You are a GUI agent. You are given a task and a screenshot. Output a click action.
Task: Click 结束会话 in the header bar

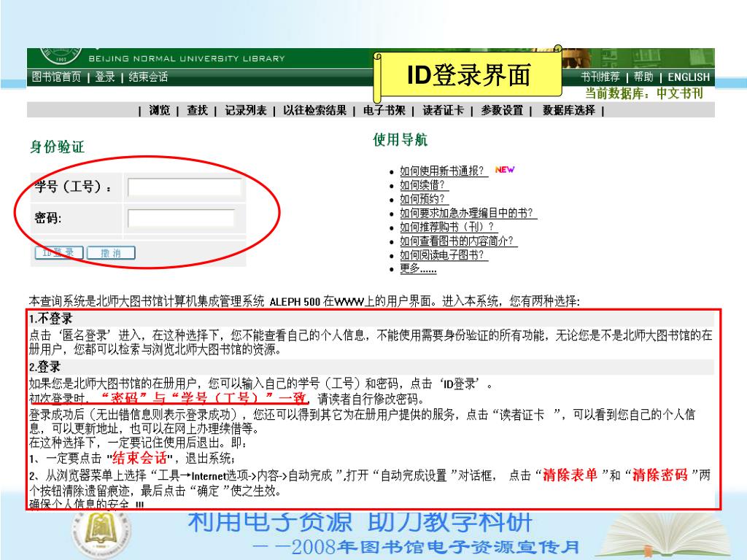pos(148,77)
